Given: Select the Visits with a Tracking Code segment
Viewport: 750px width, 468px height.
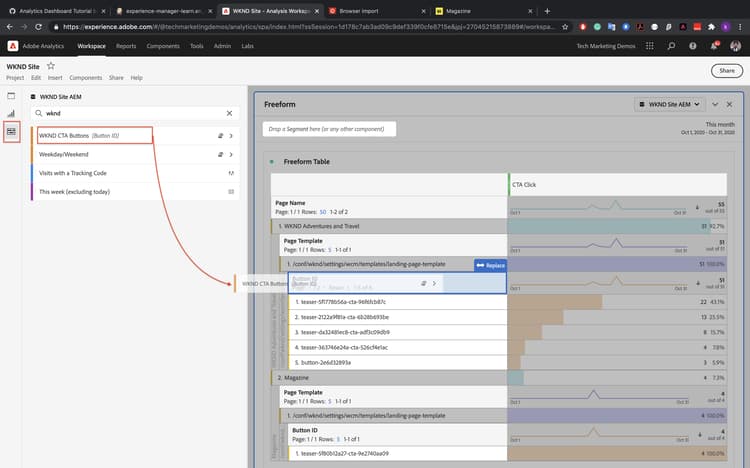Looking at the screenshot, I should pyautogui.click(x=73, y=173).
